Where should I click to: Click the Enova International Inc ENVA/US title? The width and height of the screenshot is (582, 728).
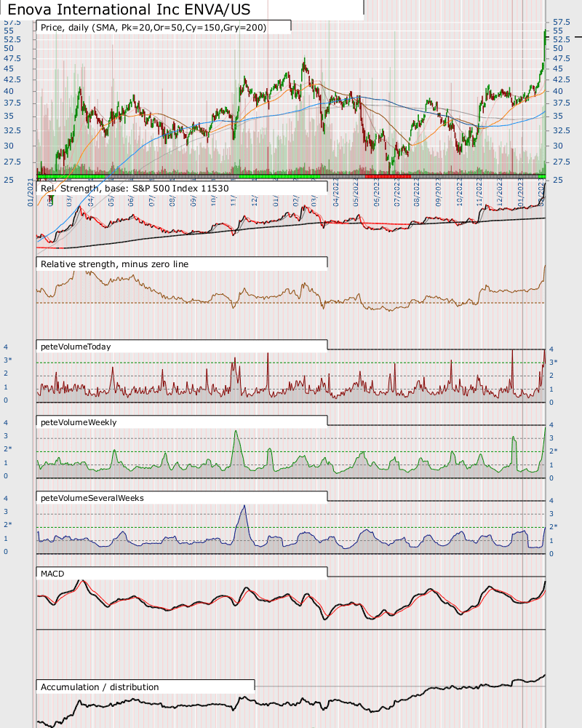(x=129, y=9)
